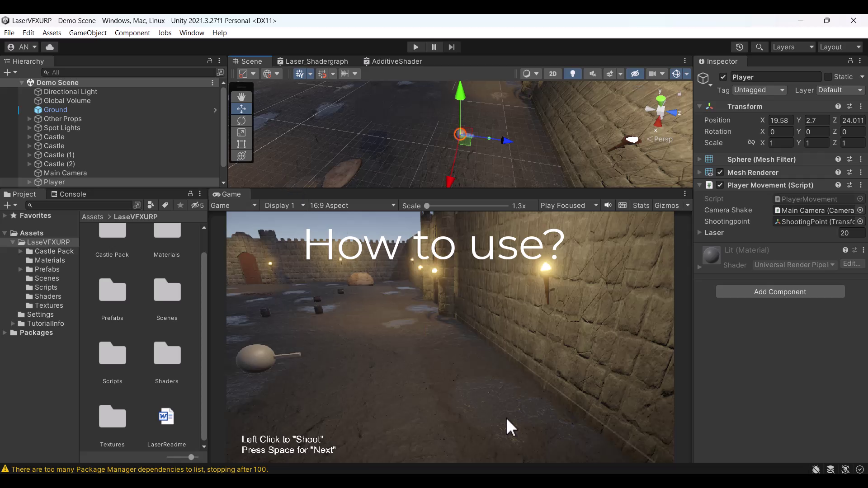Open the Gizmos button in Game view

pyautogui.click(x=667, y=205)
